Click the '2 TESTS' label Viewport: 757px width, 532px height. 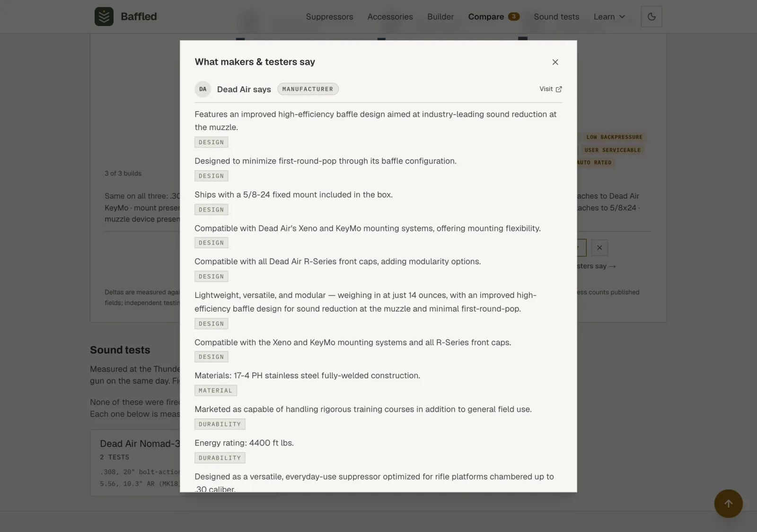tap(114, 457)
